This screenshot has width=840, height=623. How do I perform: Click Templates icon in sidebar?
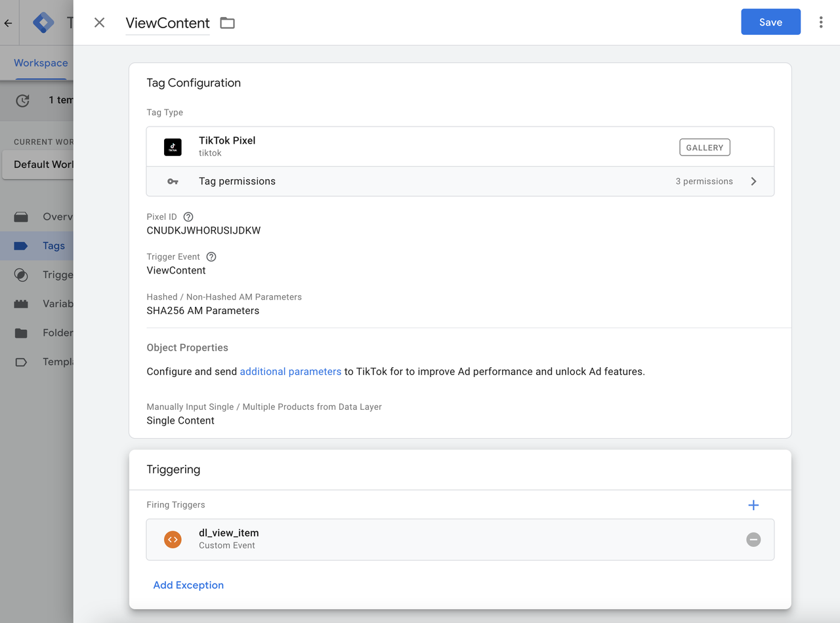click(x=21, y=361)
